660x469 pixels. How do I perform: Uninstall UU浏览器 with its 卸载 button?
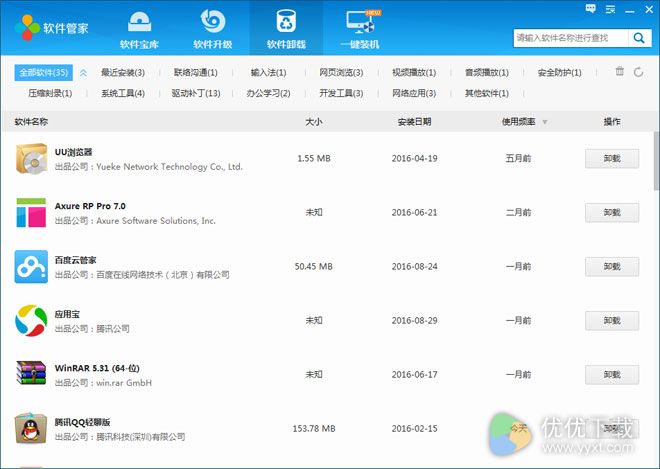click(x=612, y=159)
